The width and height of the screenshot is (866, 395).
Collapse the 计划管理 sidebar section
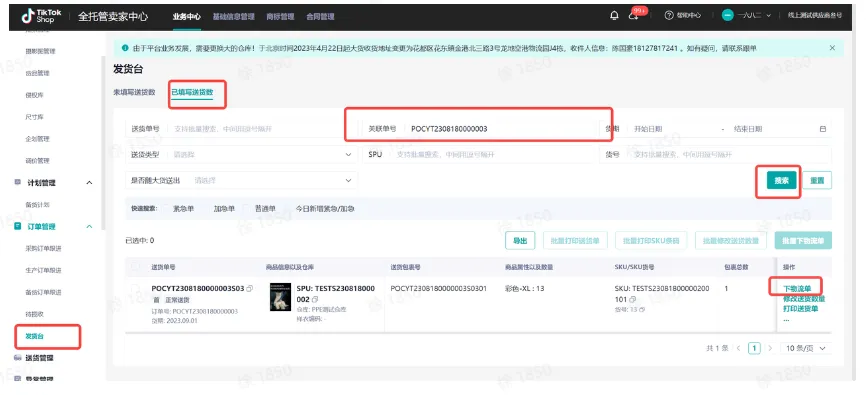coord(89,183)
